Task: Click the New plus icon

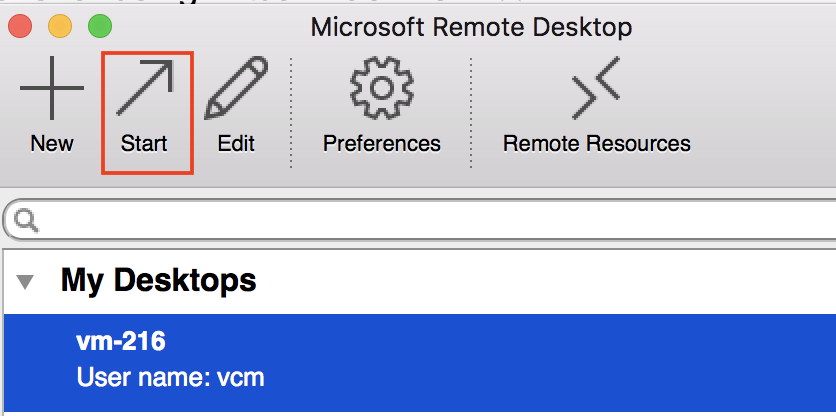Action: [x=52, y=88]
